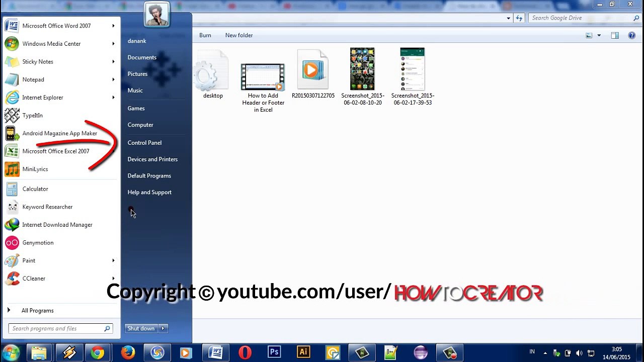
Task: Open the Calculator program
Action: (x=35, y=189)
